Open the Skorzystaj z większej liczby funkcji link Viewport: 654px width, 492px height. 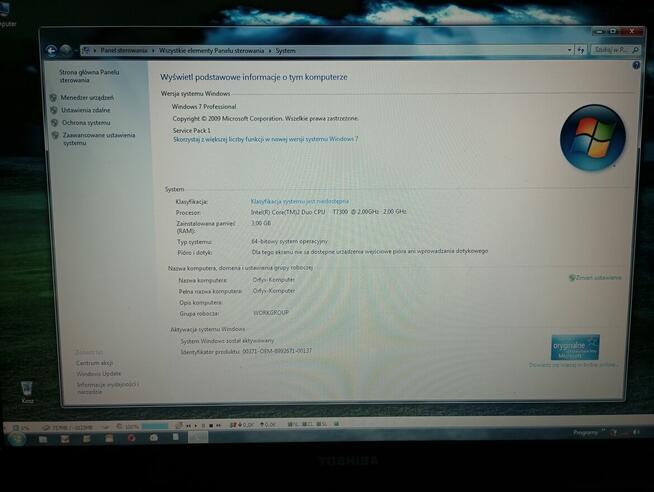coord(266,139)
